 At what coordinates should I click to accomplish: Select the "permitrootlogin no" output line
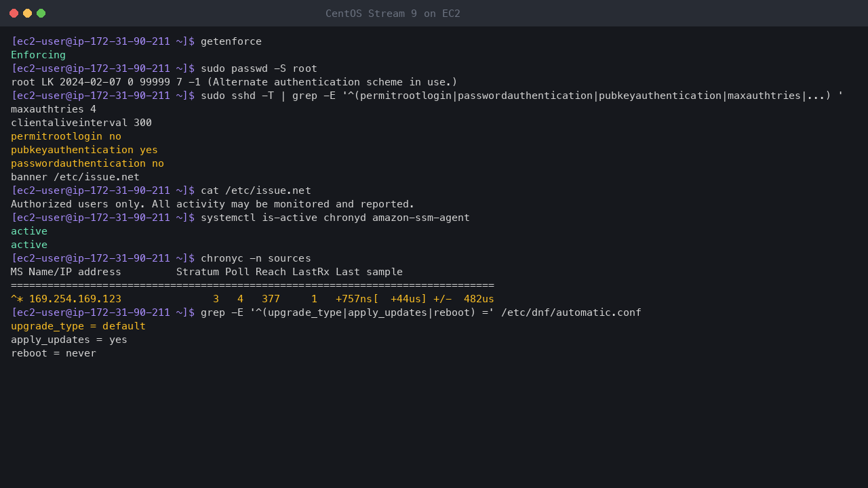(x=66, y=136)
